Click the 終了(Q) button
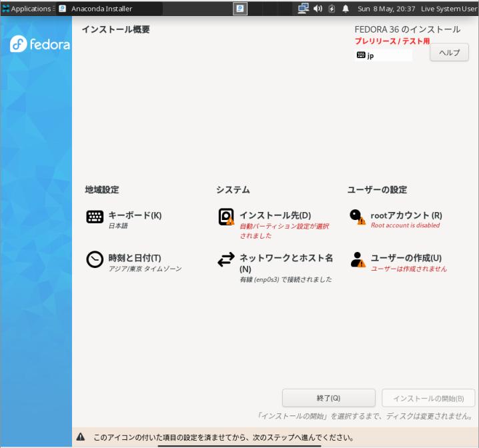 pyautogui.click(x=328, y=398)
